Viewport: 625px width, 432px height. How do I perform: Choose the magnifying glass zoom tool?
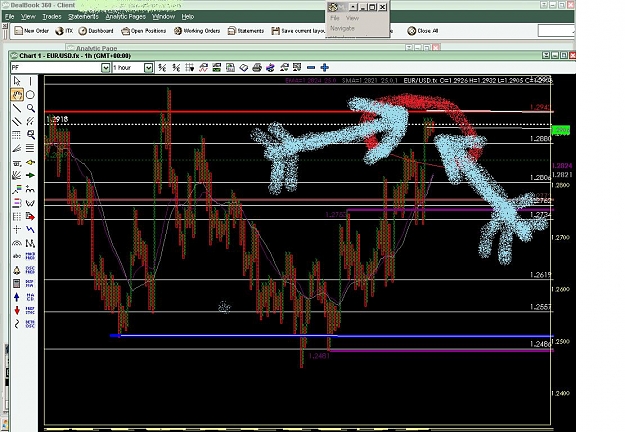click(30, 108)
